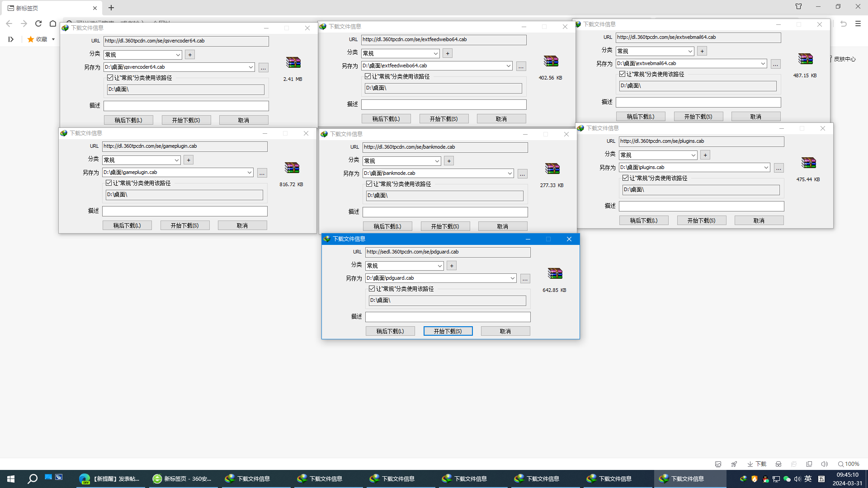This screenshot has width=868, height=488.
Task: Open a new browser tab
Action: click(111, 8)
